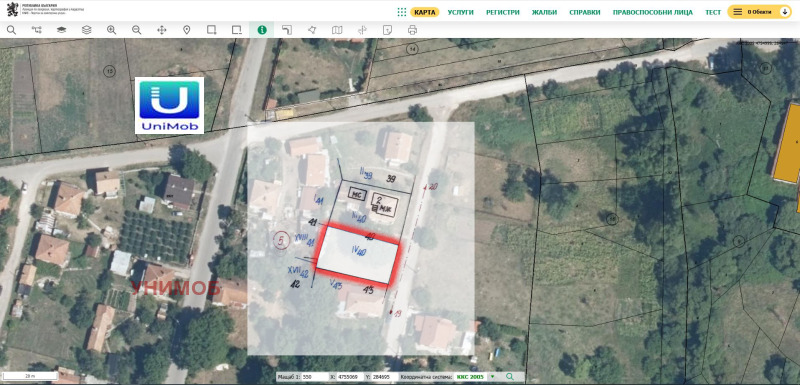Open the 0 Обекти list button
The width and height of the screenshot is (800, 385).
click(x=759, y=12)
